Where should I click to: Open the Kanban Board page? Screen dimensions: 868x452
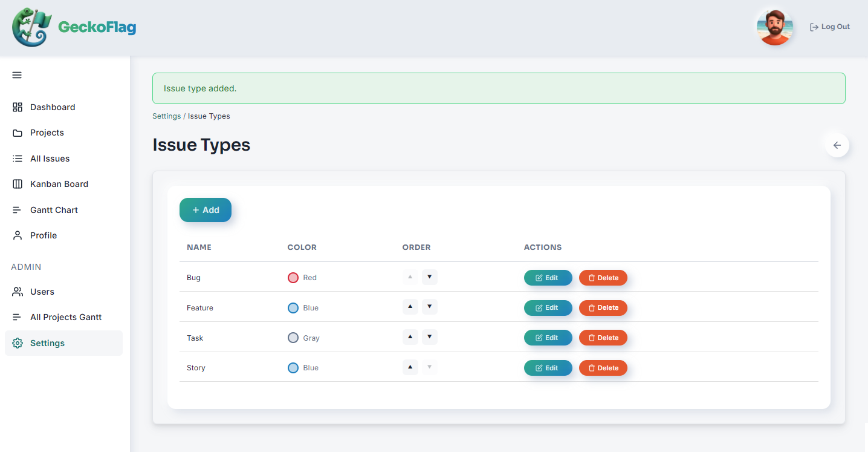63,184
